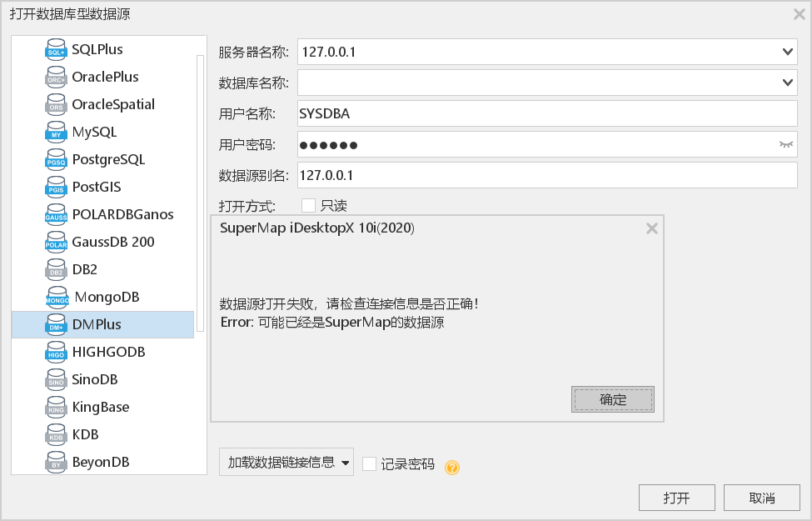The height and width of the screenshot is (521, 812).
Task: Choose the GaussDB 200 list entry text
Action: click(x=113, y=242)
